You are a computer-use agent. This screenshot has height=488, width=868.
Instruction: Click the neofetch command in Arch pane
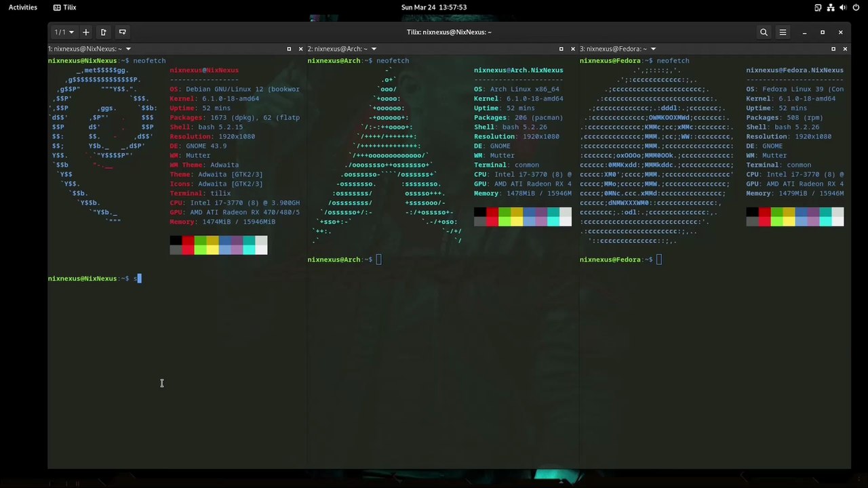click(393, 60)
